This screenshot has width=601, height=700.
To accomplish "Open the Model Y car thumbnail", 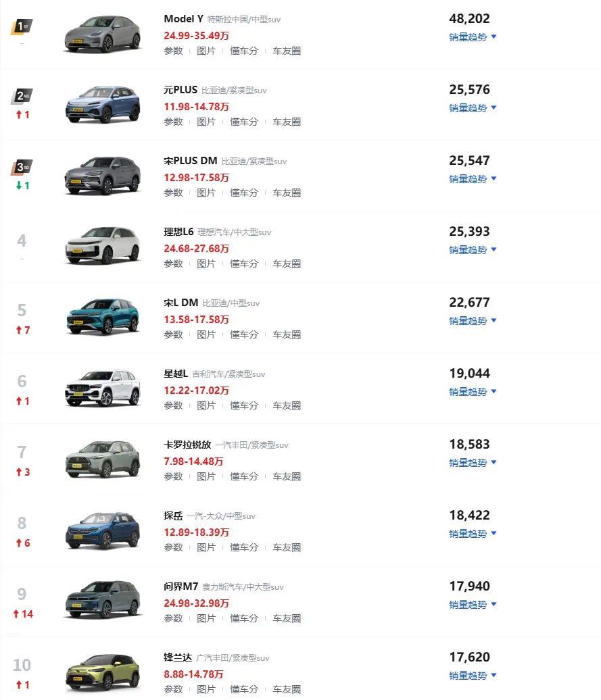I will pyautogui.click(x=103, y=34).
